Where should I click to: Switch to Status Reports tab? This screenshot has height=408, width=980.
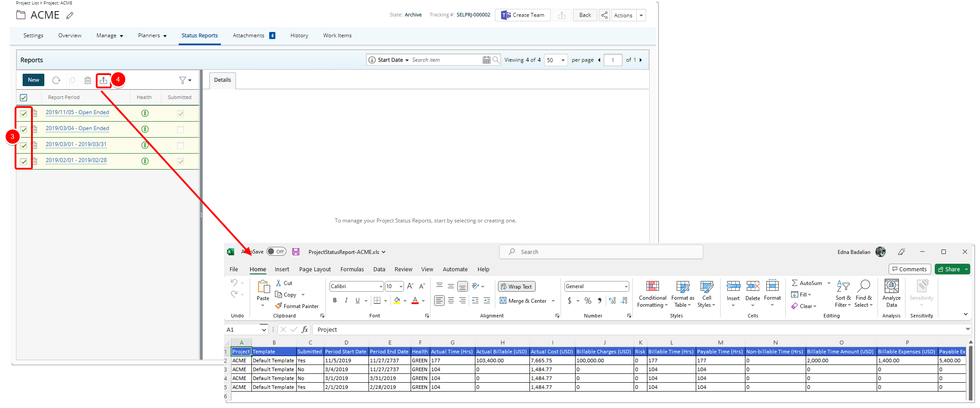pos(200,36)
